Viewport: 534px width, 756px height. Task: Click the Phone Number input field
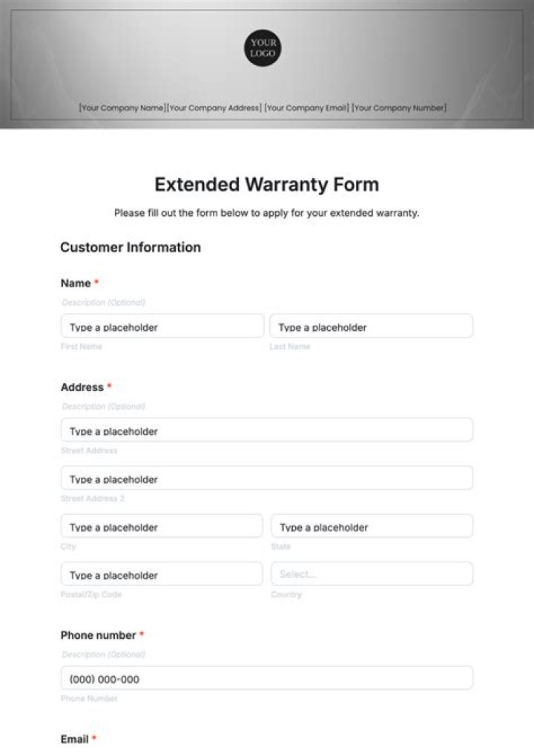click(266, 679)
